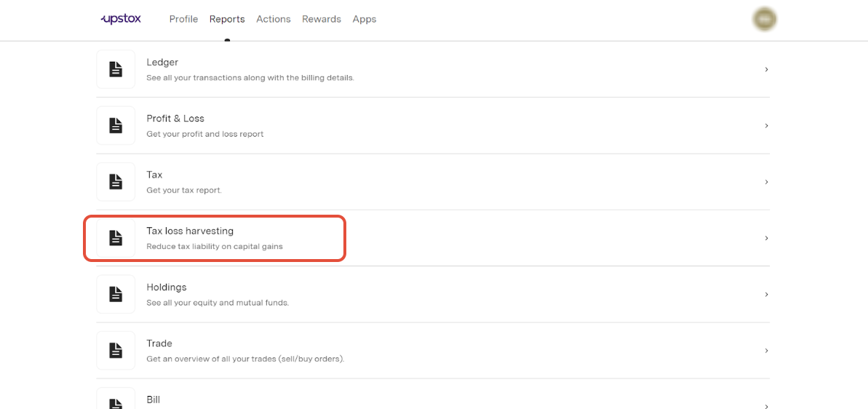Screen dimensions: 868x409
Task: Expand the Ledger row chevron
Action: pos(766,69)
